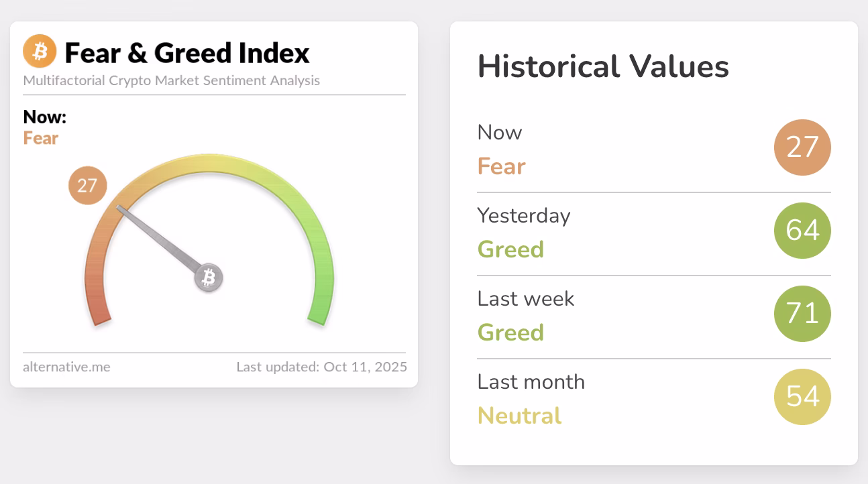This screenshot has height=484, width=868.
Task: Click the Yesterday row label
Action: (523, 215)
